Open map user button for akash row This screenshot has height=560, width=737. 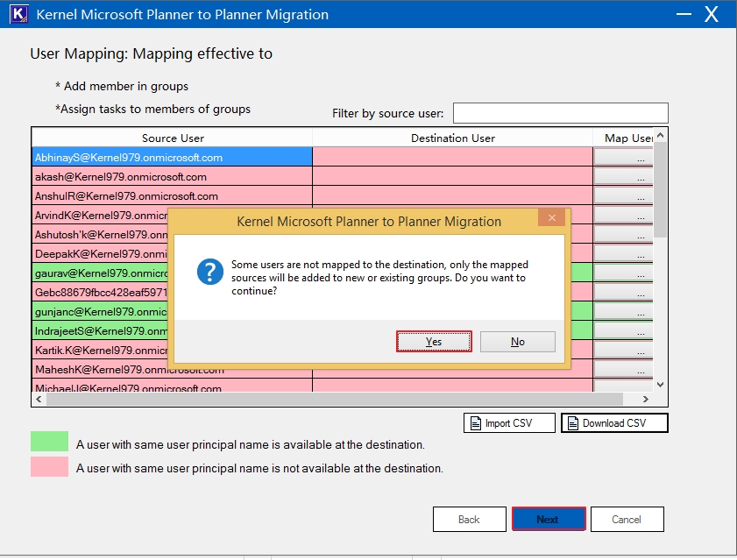(x=623, y=176)
